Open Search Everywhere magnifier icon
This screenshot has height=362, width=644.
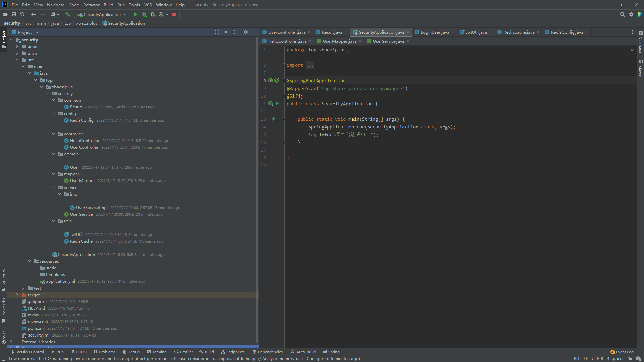(x=623, y=14)
